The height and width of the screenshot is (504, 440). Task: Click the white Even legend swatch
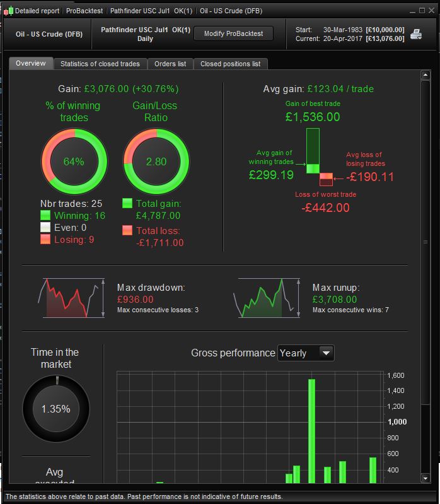45,227
